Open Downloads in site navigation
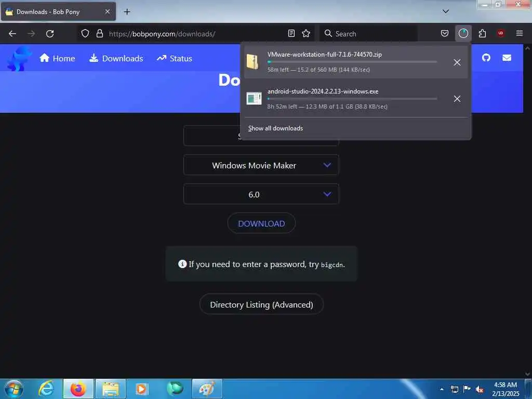This screenshot has height=399, width=532. click(116, 58)
